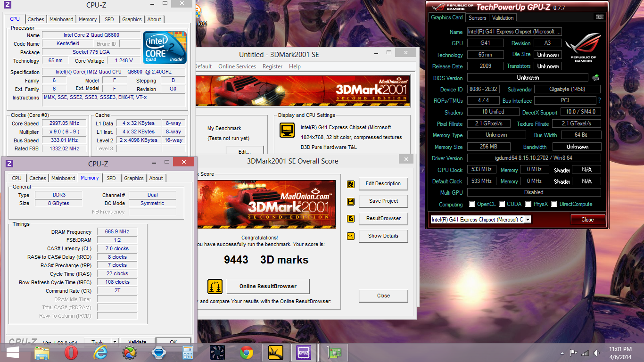Click the Online ResultBrowser button

click(268, 286)
